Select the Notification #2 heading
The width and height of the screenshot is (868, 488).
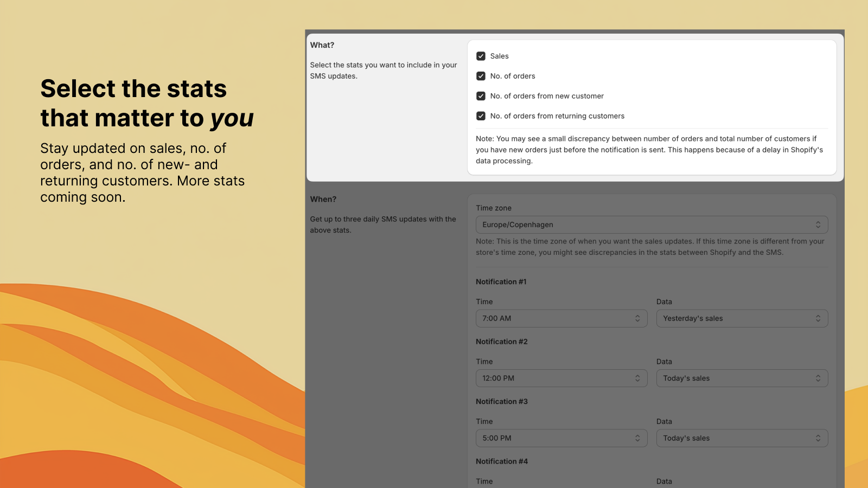(x=501, y=342)
